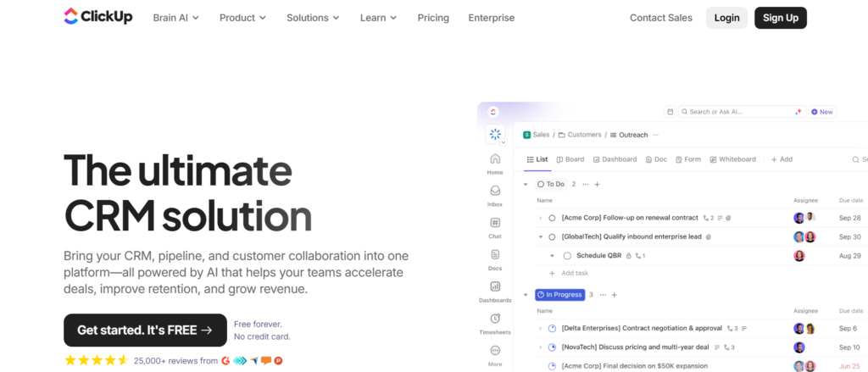Image resolution: width=868 pixels, height=372 pixels.
Task: Switch to the Whiteboard view tab
Action: pyautogui.click(x=732, y=159)
